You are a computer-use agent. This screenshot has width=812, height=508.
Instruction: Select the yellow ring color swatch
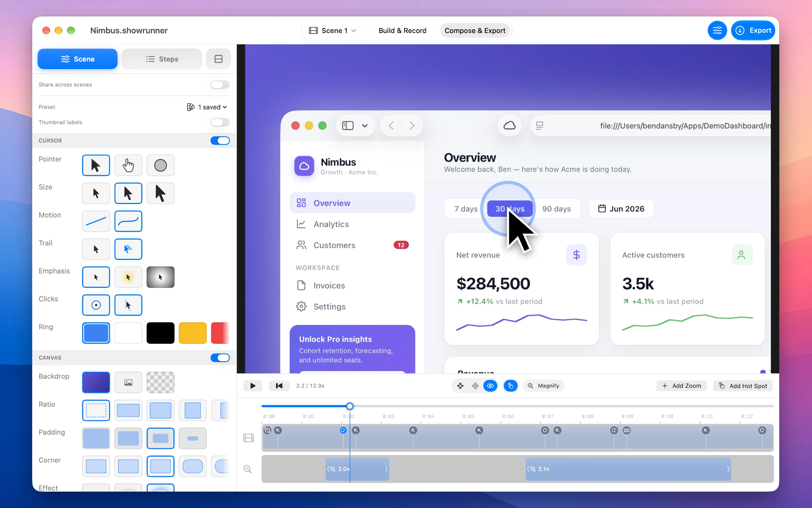pos(193,333)
